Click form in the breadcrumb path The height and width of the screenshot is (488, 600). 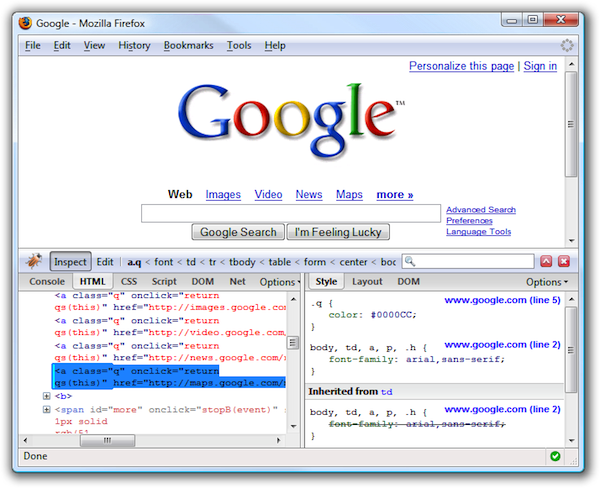[315, 262]
